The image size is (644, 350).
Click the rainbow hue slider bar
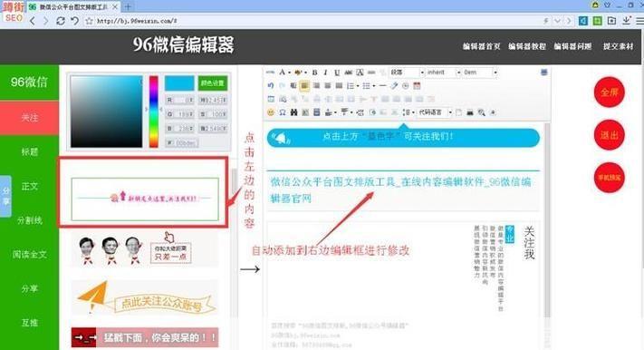(154, 112)
